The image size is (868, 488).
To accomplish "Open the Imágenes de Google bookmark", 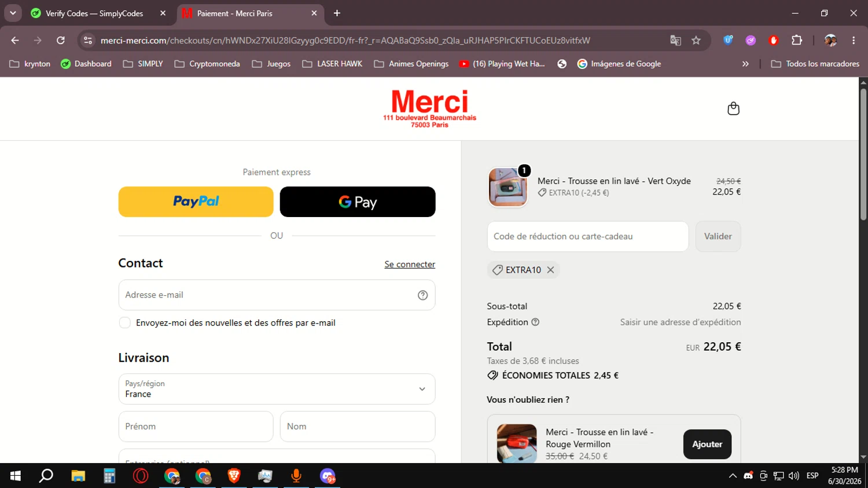I will (619, 64).
